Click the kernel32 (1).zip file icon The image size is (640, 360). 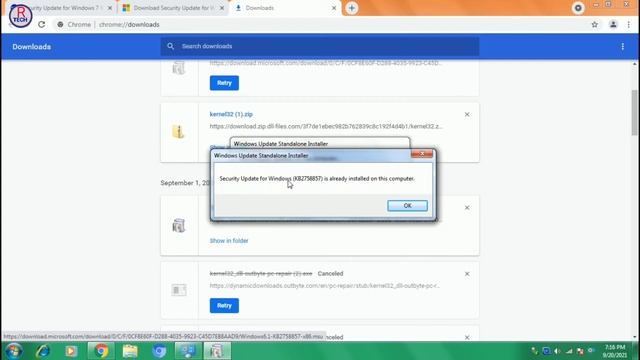[x=178, y=131]
